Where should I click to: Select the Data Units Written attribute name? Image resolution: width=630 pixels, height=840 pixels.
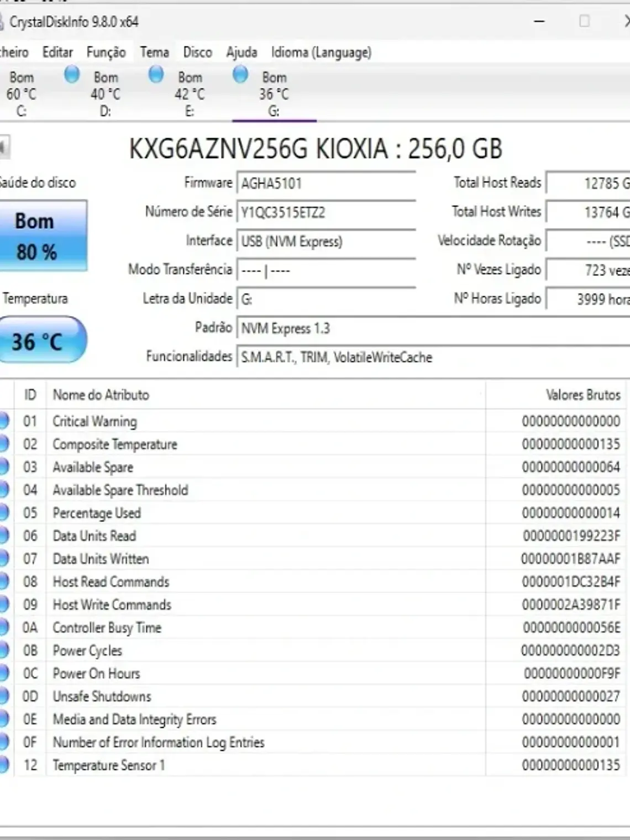pyautogui.click(x=101, y=559)
